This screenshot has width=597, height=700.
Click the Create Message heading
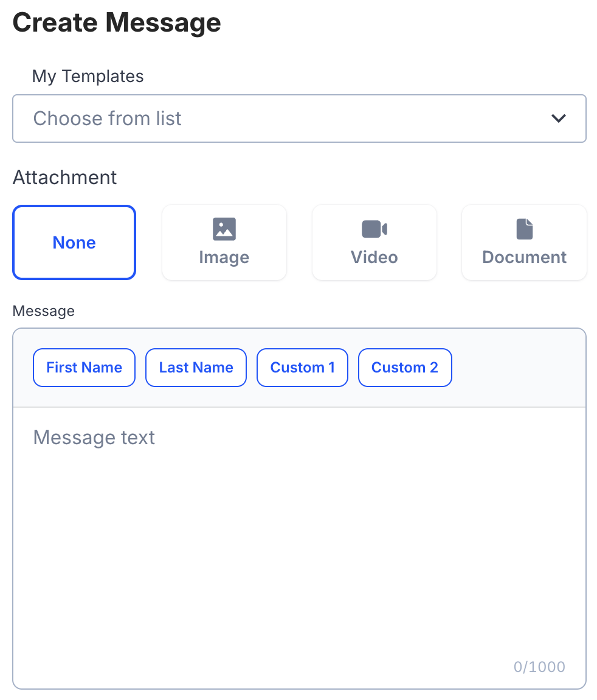pos(117,22)
